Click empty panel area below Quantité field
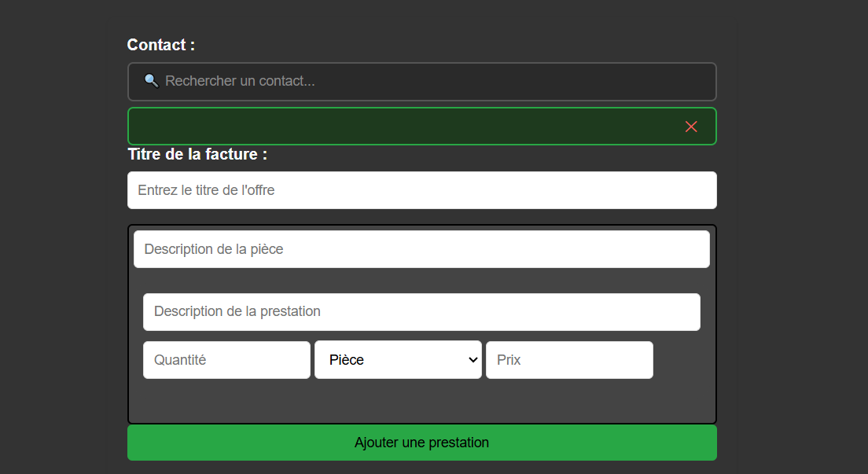The width and height of the screenshot is (868, 474). pyautogui.click(x=226, y=401)
